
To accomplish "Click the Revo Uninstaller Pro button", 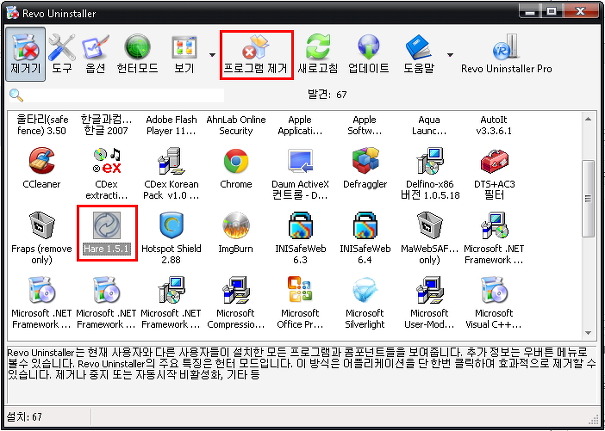I will (507, 54).
